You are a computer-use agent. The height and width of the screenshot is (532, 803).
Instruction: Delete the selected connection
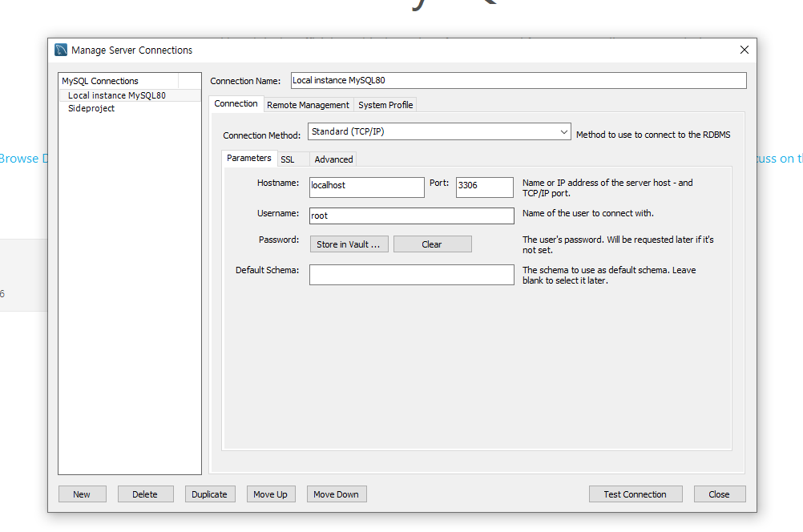pos(145,494)
